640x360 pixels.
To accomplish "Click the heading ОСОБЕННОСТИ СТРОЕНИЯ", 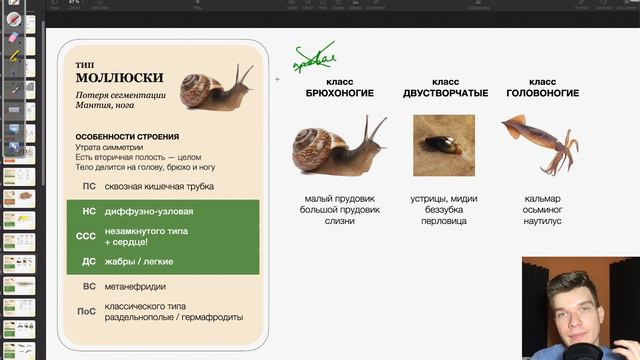I will pyautogui.click(x=127, y=137).
